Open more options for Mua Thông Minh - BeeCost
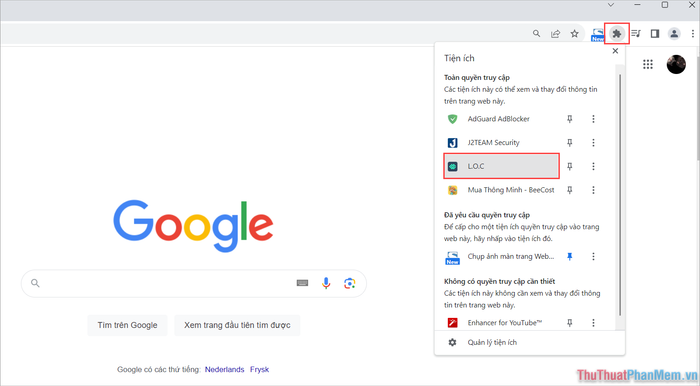Screen dimensions: 700x386 click(593, 190)
